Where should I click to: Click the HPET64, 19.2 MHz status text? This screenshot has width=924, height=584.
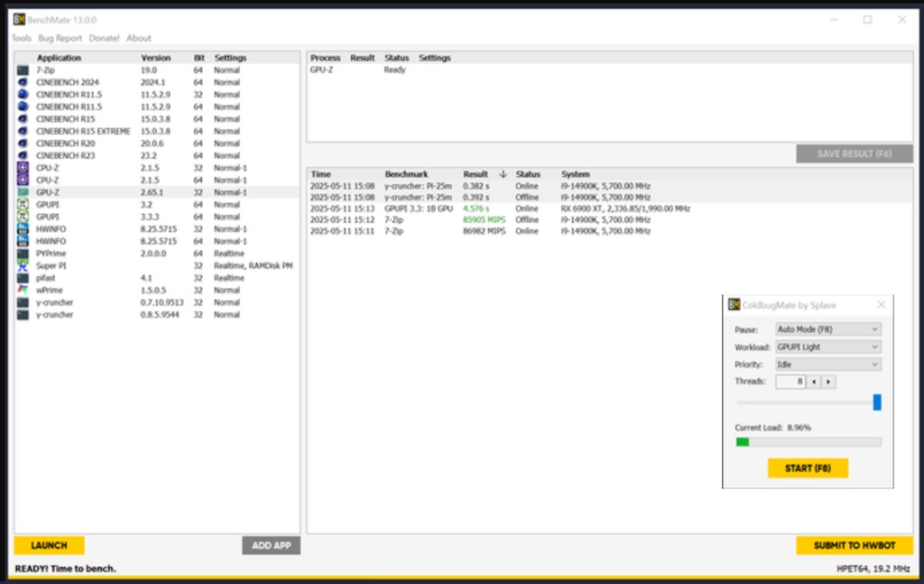873,569
